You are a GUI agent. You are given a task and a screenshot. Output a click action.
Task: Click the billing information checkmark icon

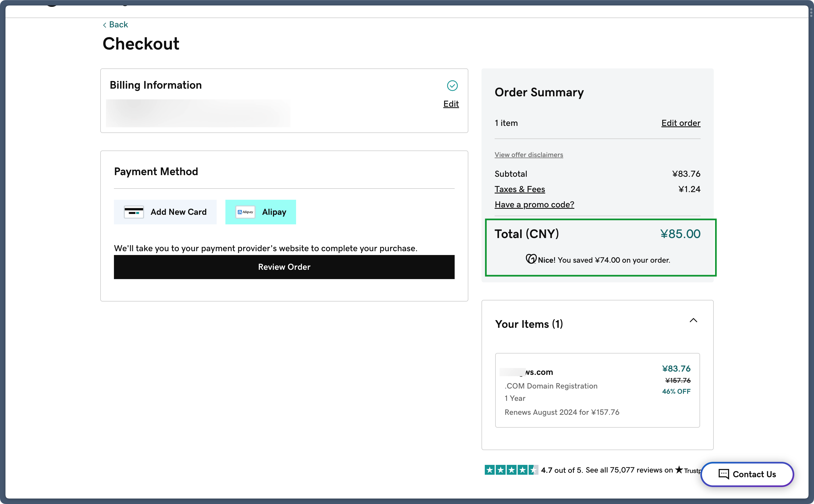coord(452,86)
